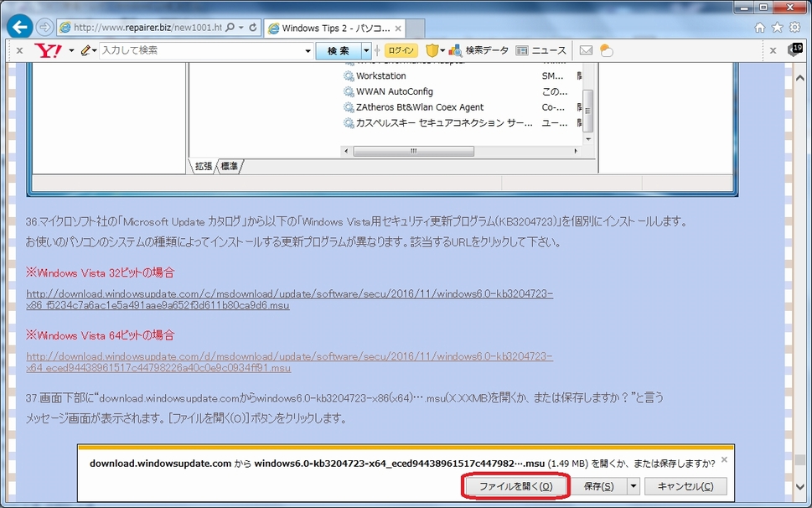Select the Windows Tips 2 tab
Viewport: 812px width, 508px height.
[334, 29]
